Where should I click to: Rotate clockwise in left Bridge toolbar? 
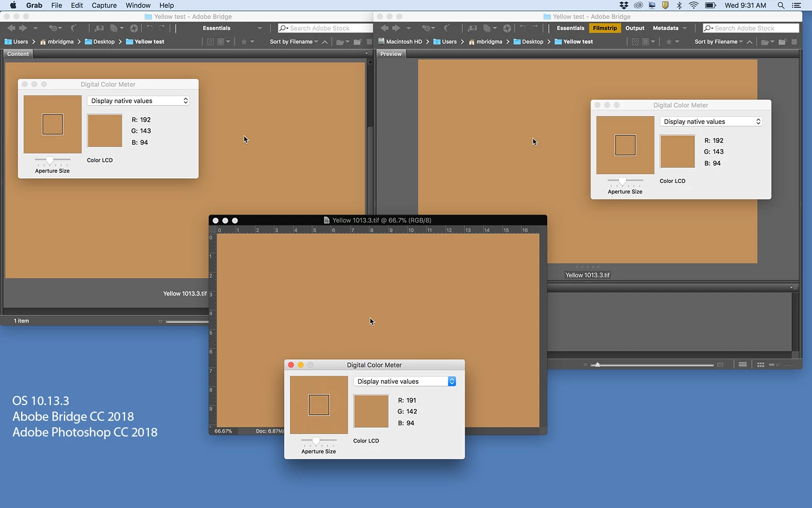[x=161, y=28]
